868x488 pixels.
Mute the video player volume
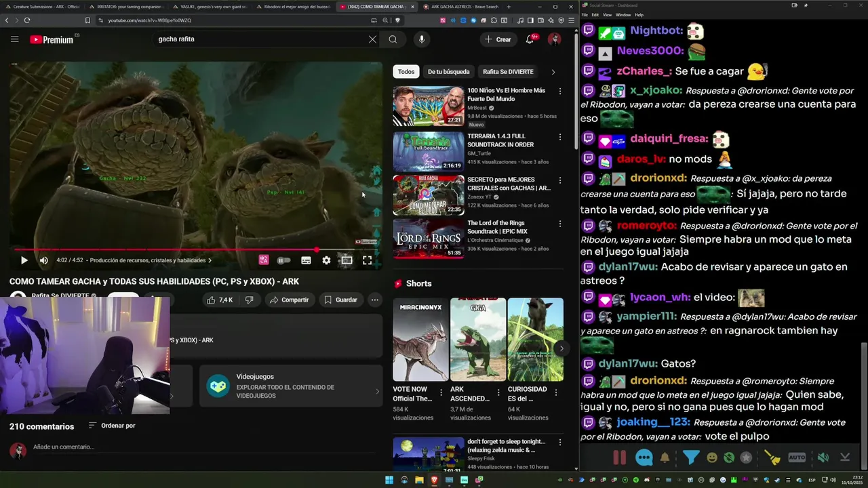point(43,260)
